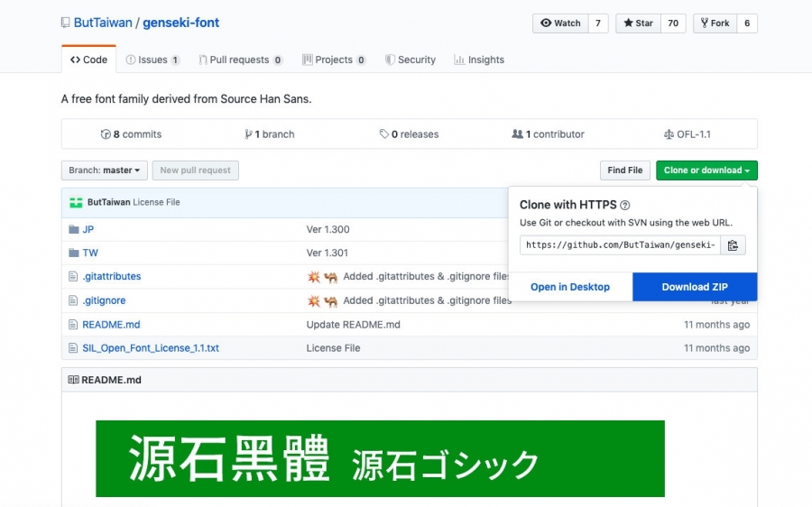This screenshot has width=812, height=507.
Task: Click the ButTaiwan avatar icon in commit row
Action: 76,202
